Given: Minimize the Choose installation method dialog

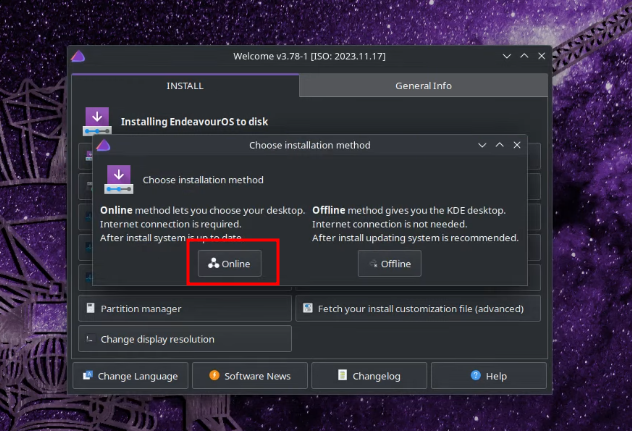Looking at the screenshot, I should (x=482, y=145).
